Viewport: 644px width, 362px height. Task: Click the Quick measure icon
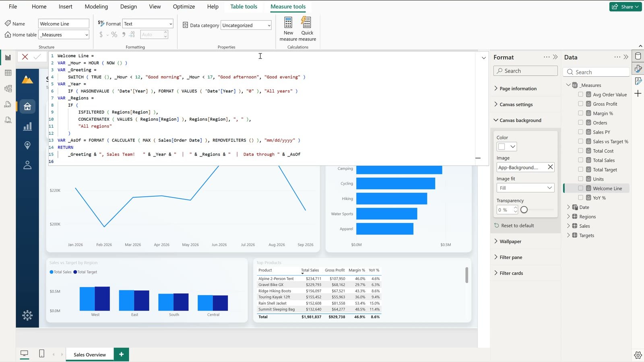(x=306, y=23)
